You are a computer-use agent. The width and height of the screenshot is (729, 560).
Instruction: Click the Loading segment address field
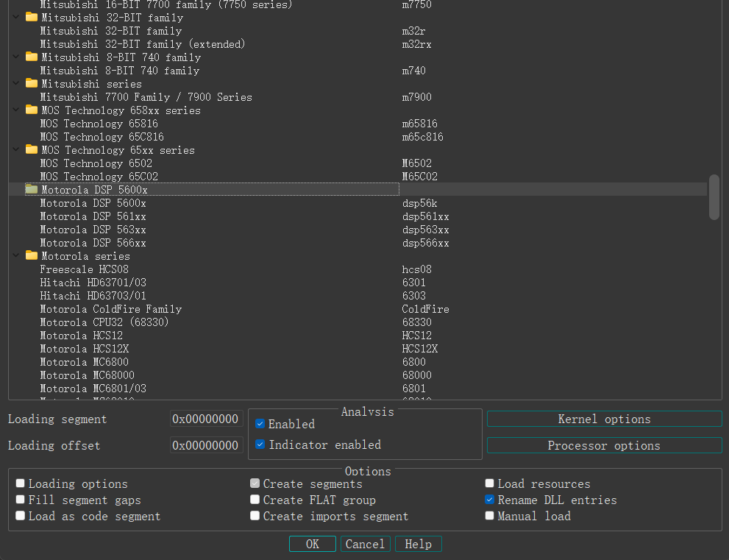click(x=206, y=419)
